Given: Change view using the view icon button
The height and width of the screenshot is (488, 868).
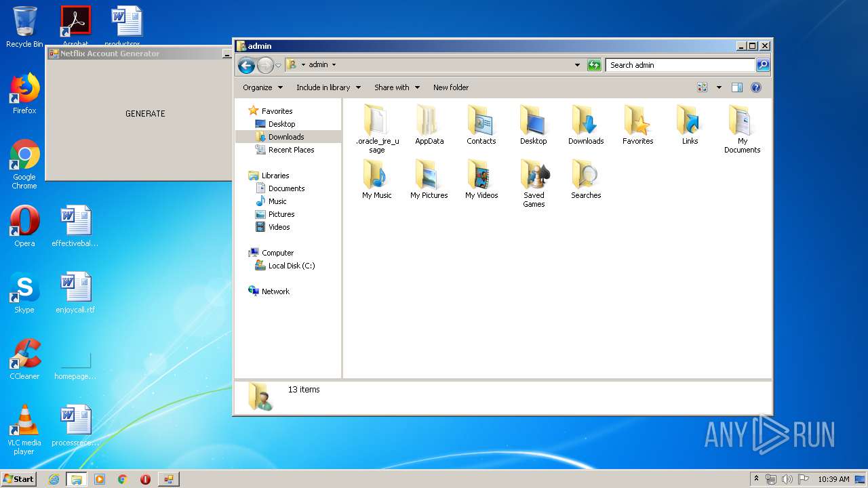Looking at the screenshot, I should tap(703, 87).
